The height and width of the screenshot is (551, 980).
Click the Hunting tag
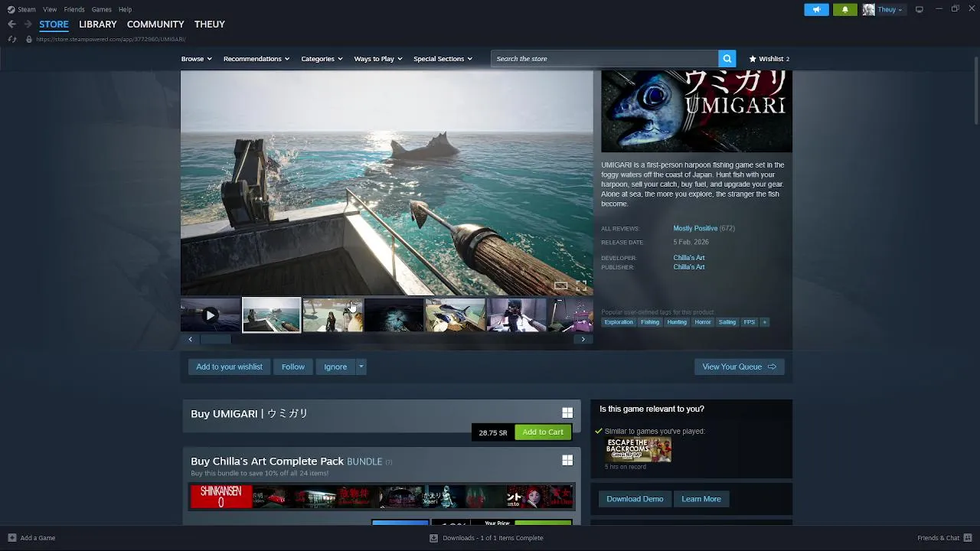(x=677, y=322)
